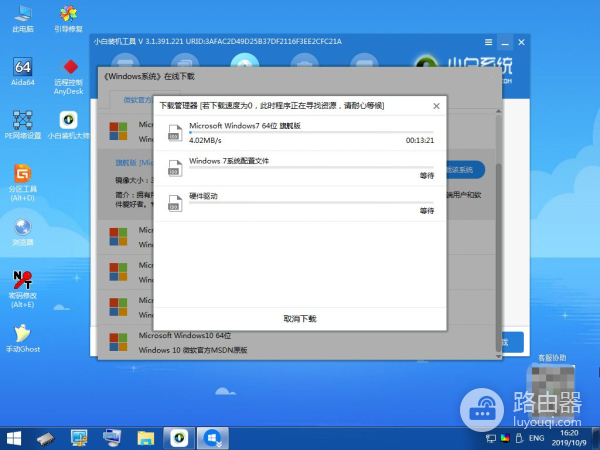Click the color display tray icon
The height and width of the screenshot is (450, 600).
pyautogui.click(x=505, y=439)
